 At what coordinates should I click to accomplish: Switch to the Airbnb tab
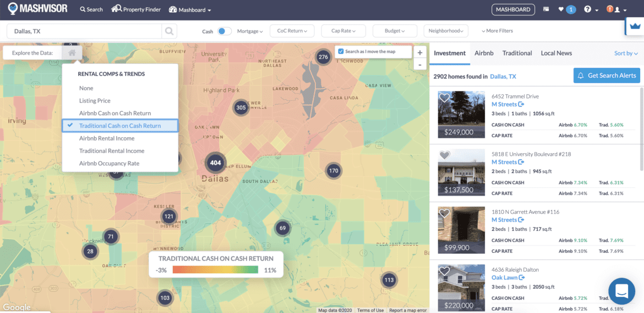(484, 53)
